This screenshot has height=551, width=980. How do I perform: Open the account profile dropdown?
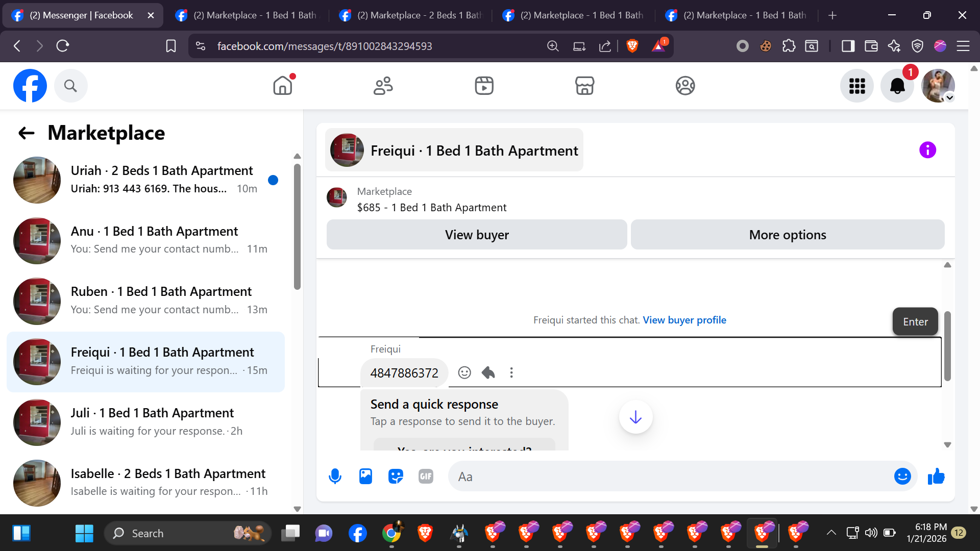click(x=938, y=86)
